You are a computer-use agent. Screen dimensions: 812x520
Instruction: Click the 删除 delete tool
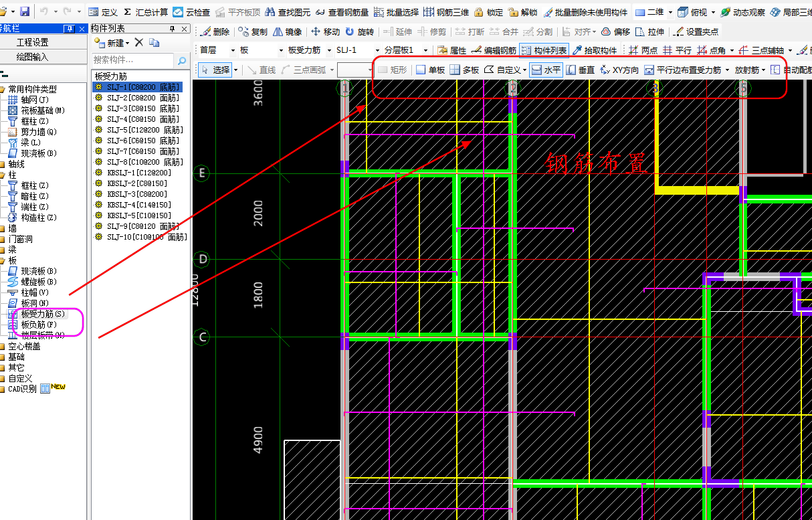215,32
